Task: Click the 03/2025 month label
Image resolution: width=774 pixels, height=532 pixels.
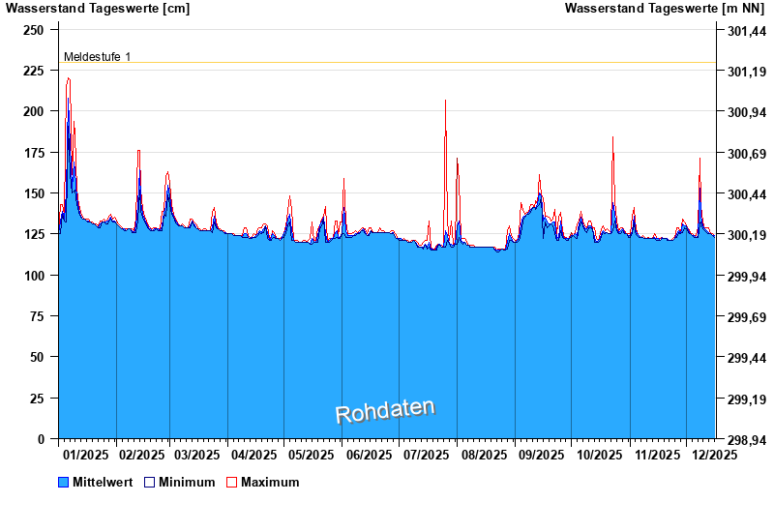Action: click(x=197, y=455)
